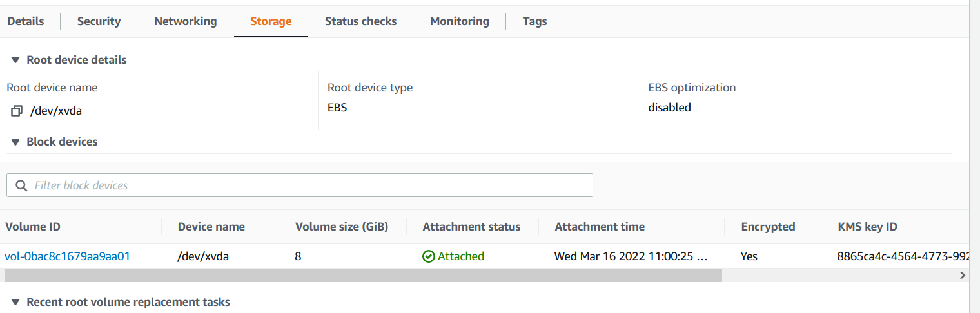Click the Attachment time column header
The height and width of the screenshot is (313, 980).
tap(600, 227)
